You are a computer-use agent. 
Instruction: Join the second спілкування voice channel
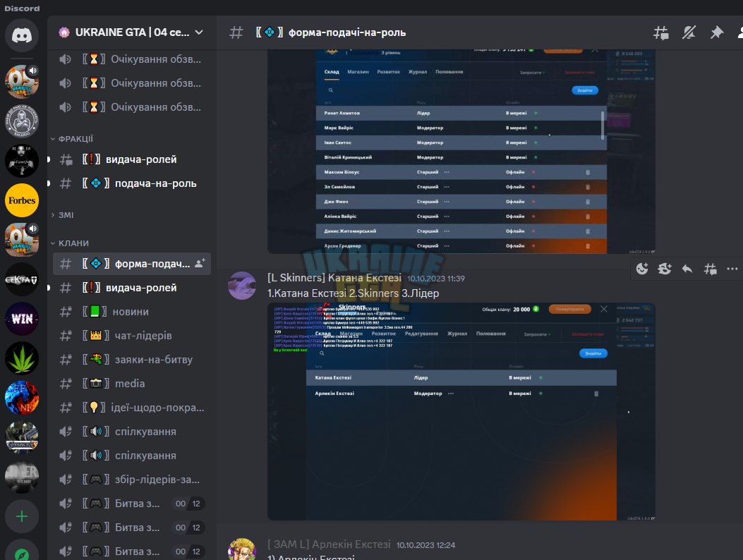coord(132,456)
